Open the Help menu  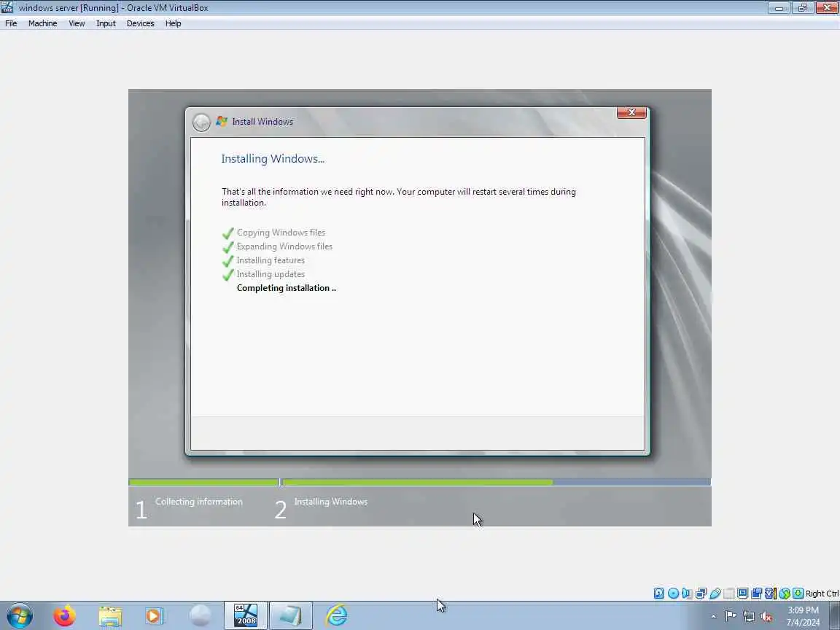click(173, 23)
